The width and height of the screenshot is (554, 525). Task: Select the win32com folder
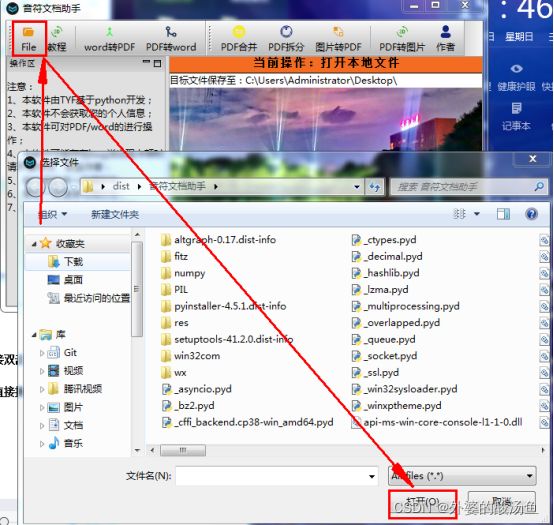click(190, 356)
